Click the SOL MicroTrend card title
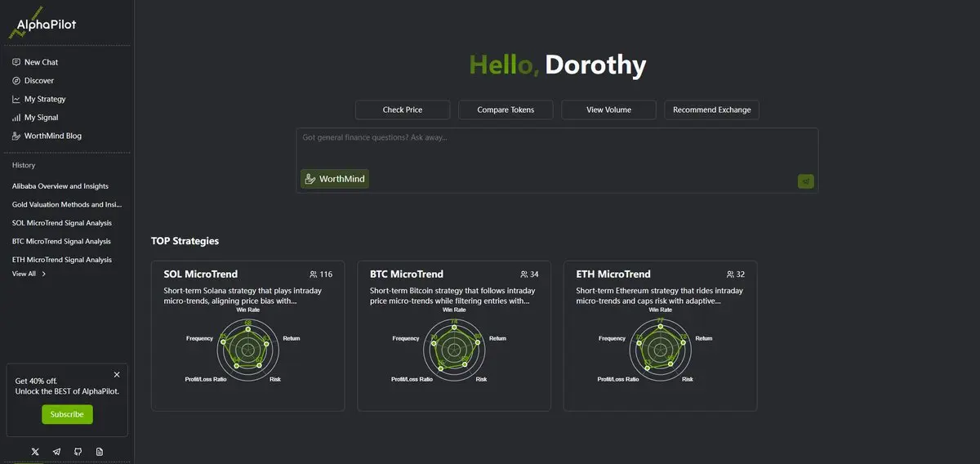980x464 pixels. click(201, 274)
